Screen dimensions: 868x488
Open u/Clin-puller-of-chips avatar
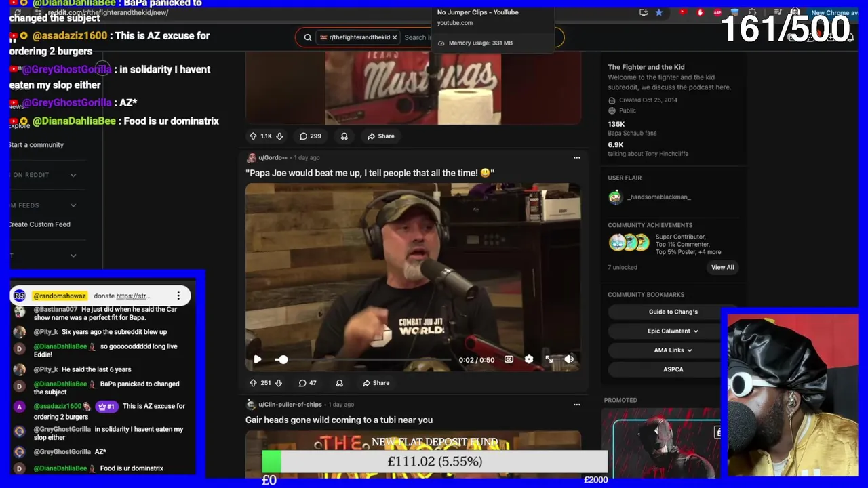251,405
